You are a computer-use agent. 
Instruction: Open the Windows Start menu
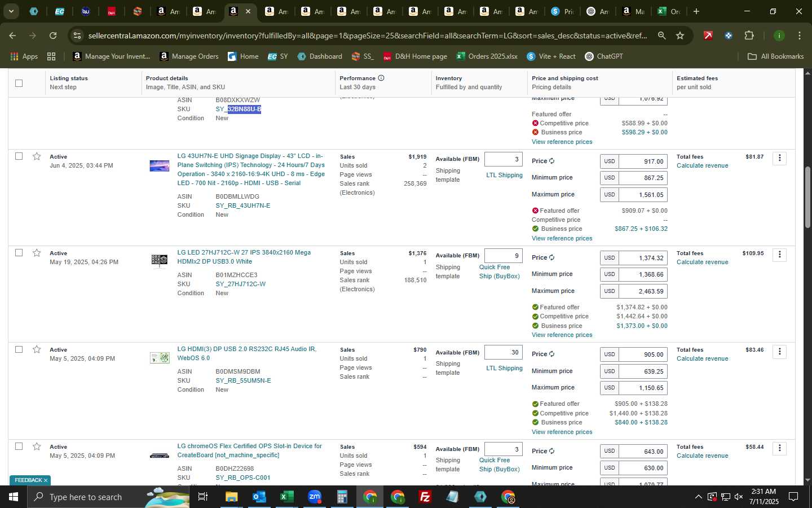click(x=13, y=497)
